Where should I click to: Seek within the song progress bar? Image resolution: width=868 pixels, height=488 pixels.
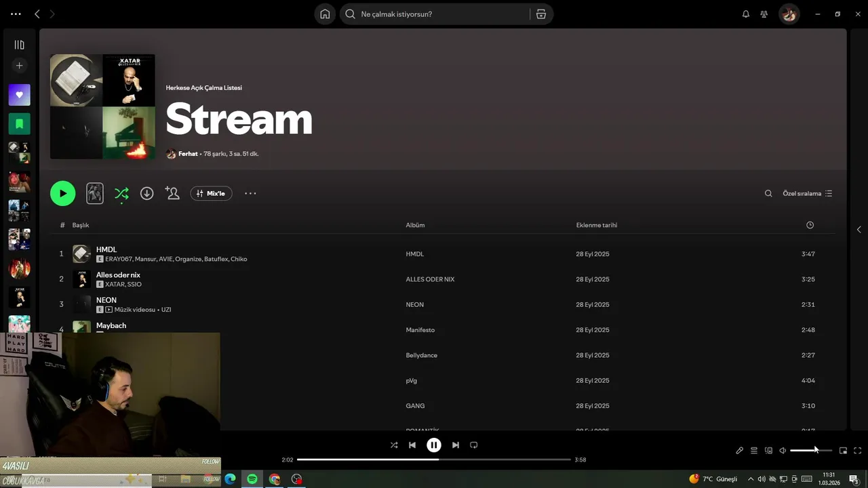tap(434, 460)
